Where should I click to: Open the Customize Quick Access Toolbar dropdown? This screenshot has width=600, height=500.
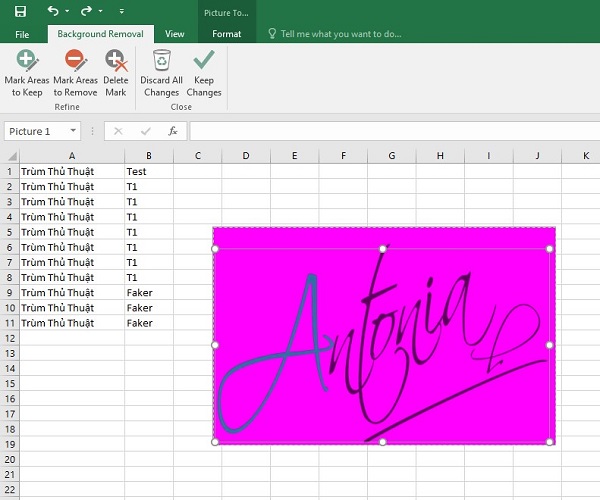[120, 12]
